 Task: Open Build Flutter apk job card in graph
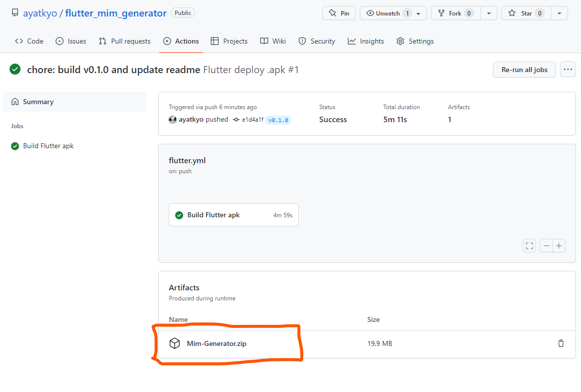click(233, 215)
